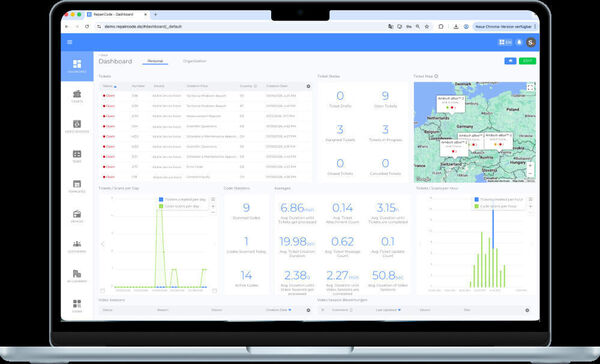The image size is (600, 364).
Task: Open the Codes QR sidebar item
Action: coord(77,306)
